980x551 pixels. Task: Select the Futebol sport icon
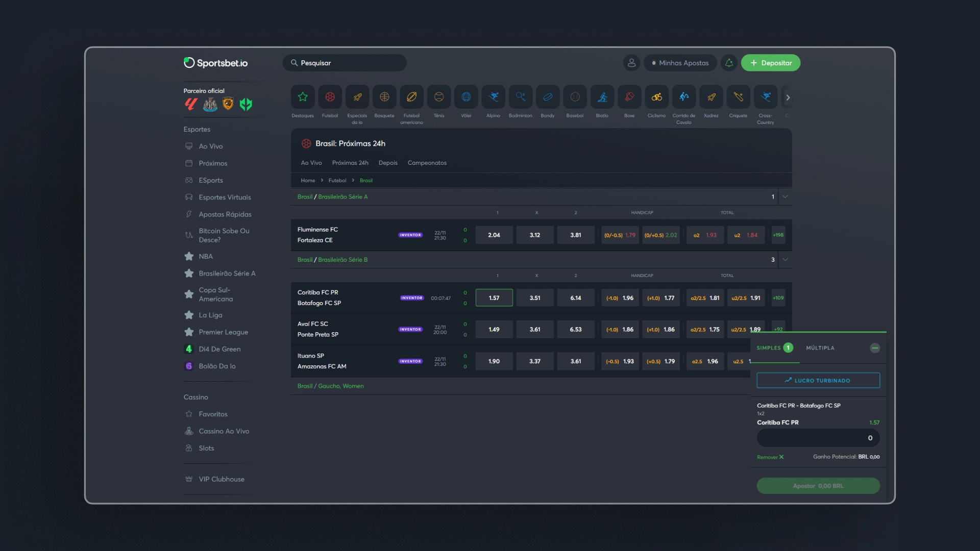click(x=330, y=97)
